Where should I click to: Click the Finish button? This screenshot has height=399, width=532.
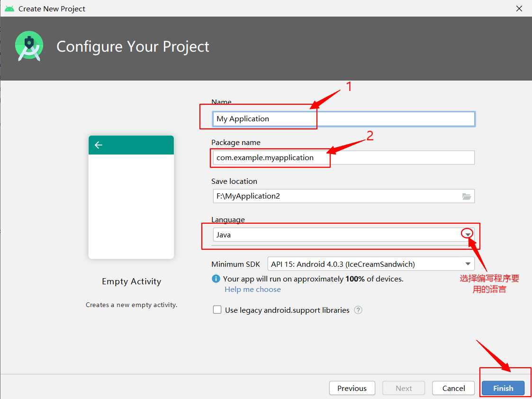pyautogui.click(x=503, y=388)
